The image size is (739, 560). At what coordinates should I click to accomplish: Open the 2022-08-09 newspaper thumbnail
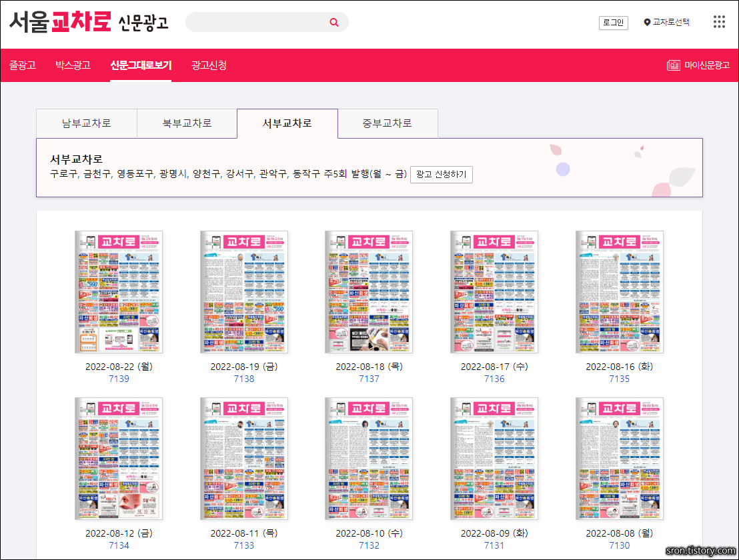coord(494,459)
